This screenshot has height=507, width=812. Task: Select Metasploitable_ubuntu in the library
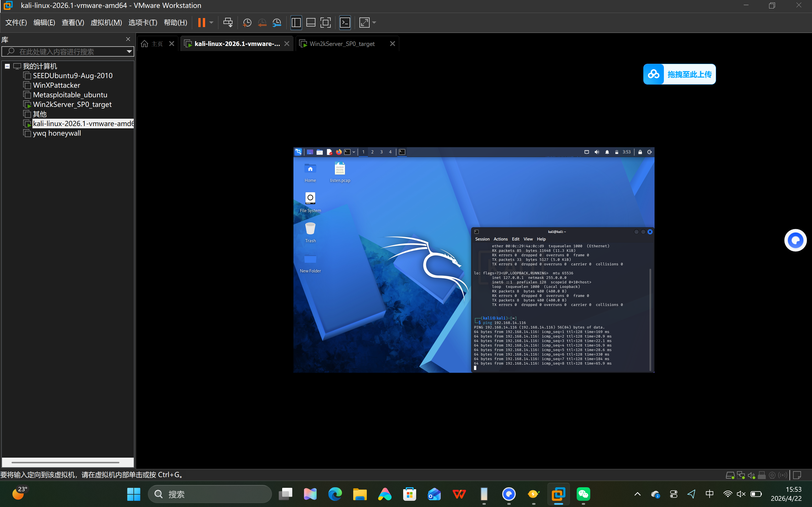pos(70,95)
